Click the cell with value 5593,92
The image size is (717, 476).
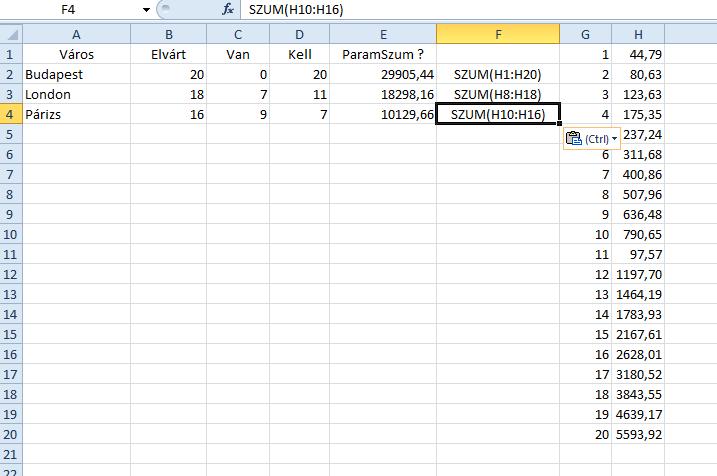[x=638, y=434]
